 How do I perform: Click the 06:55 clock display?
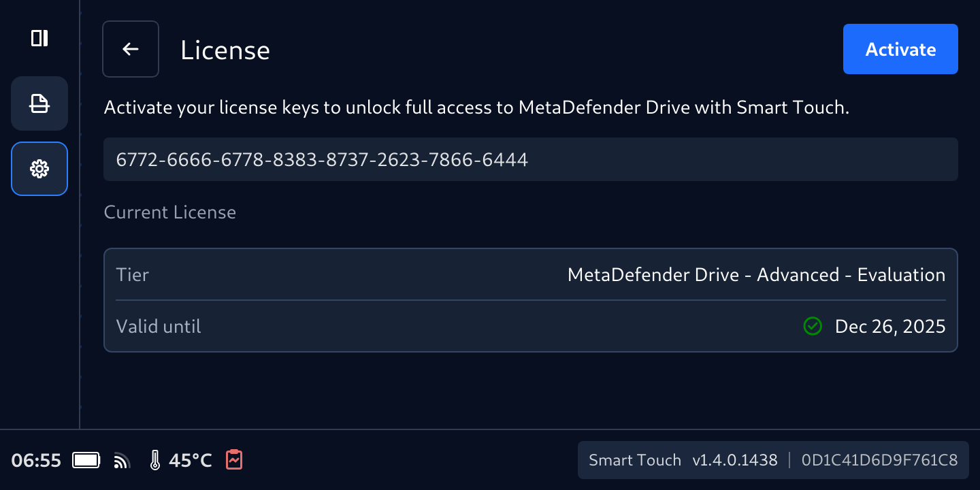point(36,461)
